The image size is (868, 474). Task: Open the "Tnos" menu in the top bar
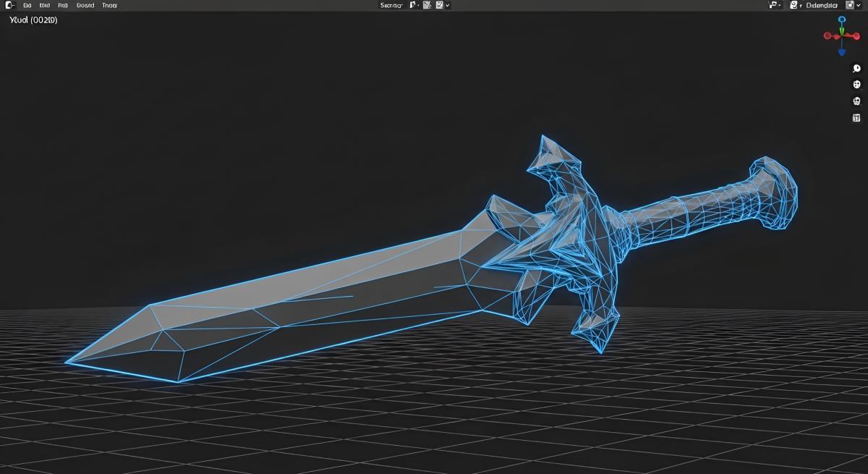(109, 5)
